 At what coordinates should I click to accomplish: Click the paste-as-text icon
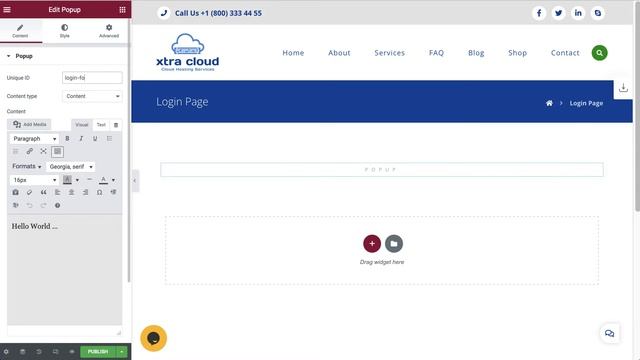coord(16,192)
